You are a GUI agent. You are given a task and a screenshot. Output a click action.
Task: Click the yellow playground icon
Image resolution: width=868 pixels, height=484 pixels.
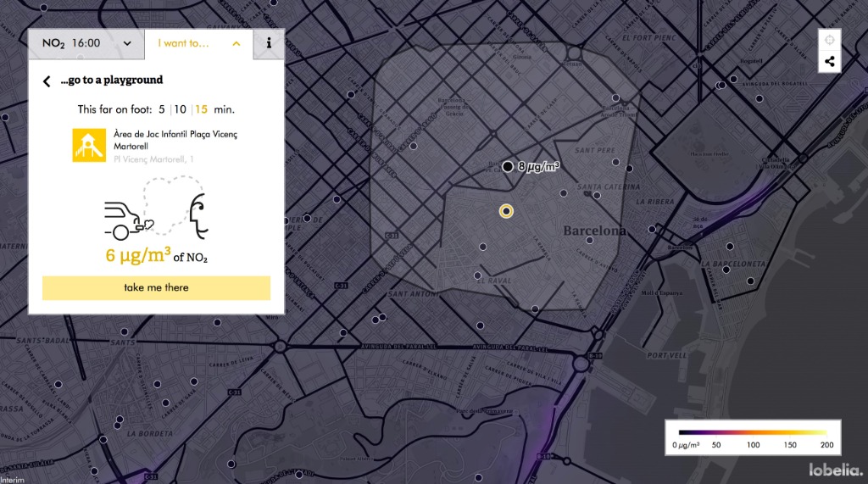click(89, 145)
